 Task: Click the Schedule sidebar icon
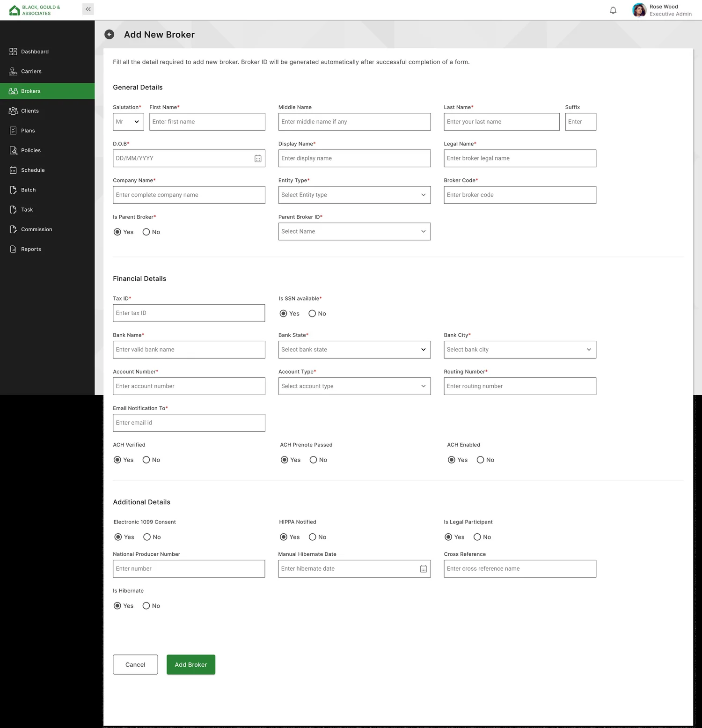coord(13,170)
